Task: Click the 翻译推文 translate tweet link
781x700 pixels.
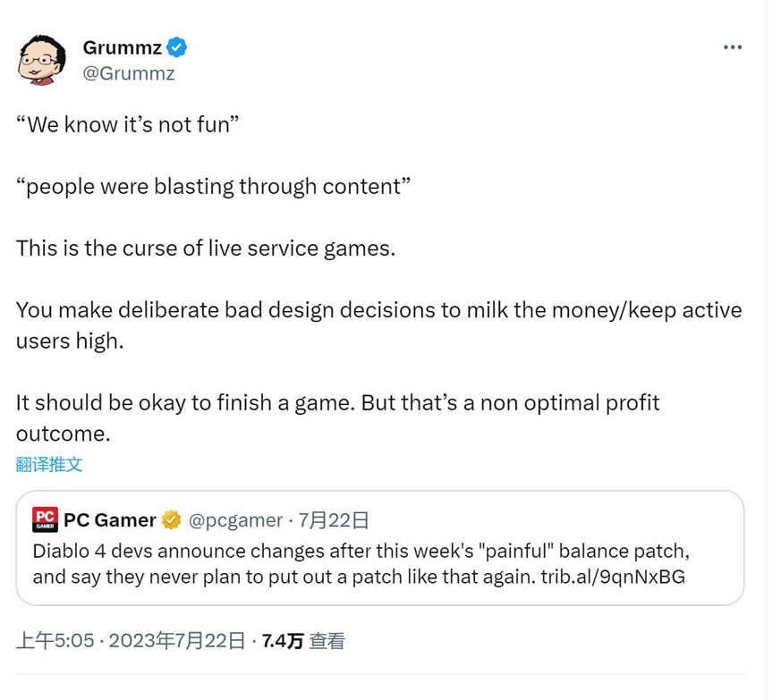Action: coord(49,464)
